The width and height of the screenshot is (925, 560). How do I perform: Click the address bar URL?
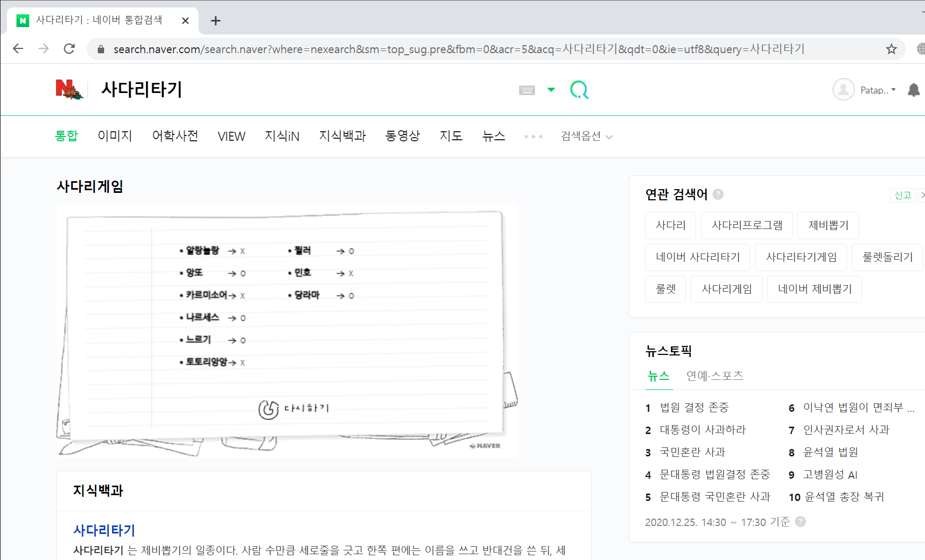pyautogui.click(x=459, y=49)
